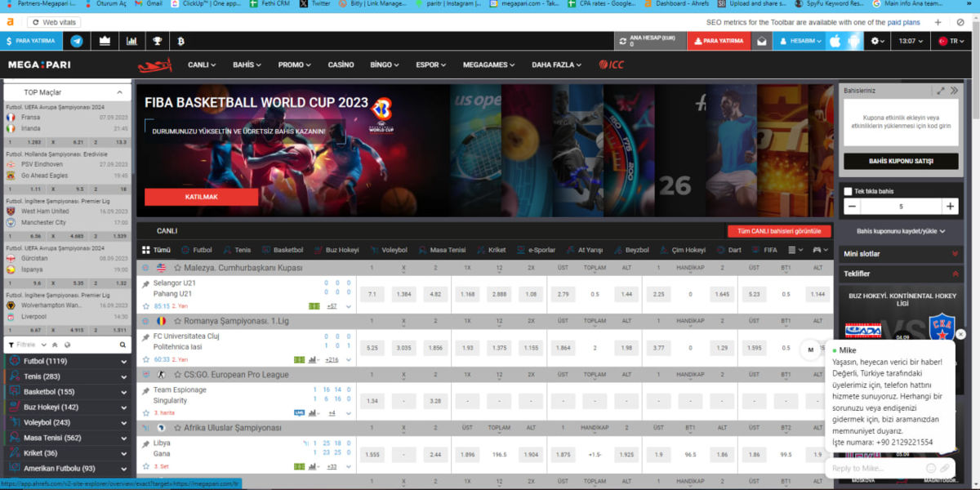Screen dimensions: 980x490
Task: Open the PROMO menu
Action: coord(294,65)
